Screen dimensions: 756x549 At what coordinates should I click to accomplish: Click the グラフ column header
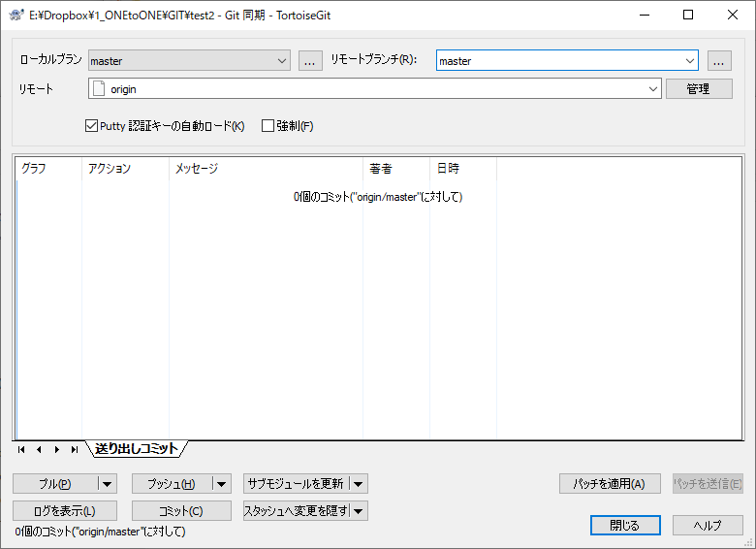click(x=48, y=169)
